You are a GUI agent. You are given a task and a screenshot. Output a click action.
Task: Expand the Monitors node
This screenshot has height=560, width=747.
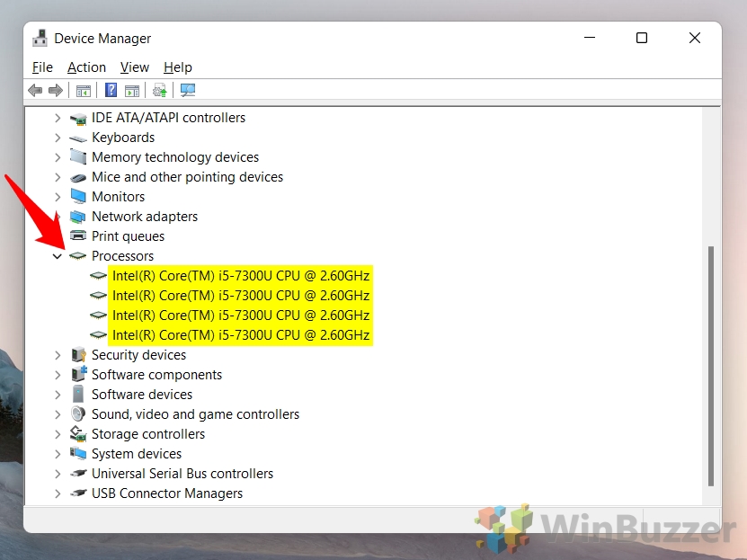pyautogui.click(x=58, y=197)
